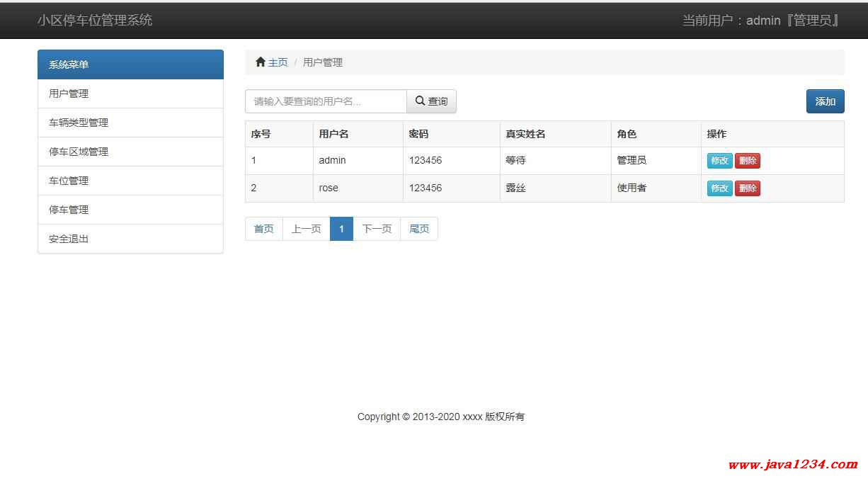Click the home icon in breadcrumb
The width and height of the screenshot is (868, 481).
(261, 62)
